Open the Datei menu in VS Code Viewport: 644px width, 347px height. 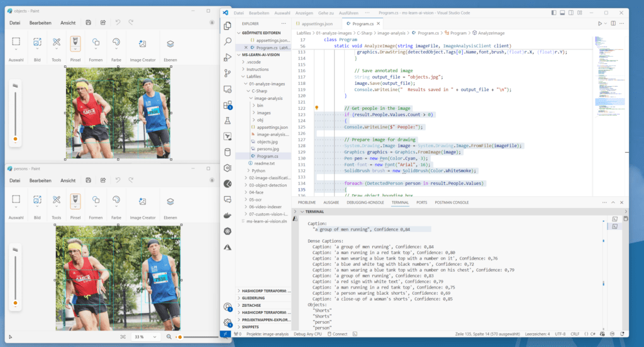point(238,13)
